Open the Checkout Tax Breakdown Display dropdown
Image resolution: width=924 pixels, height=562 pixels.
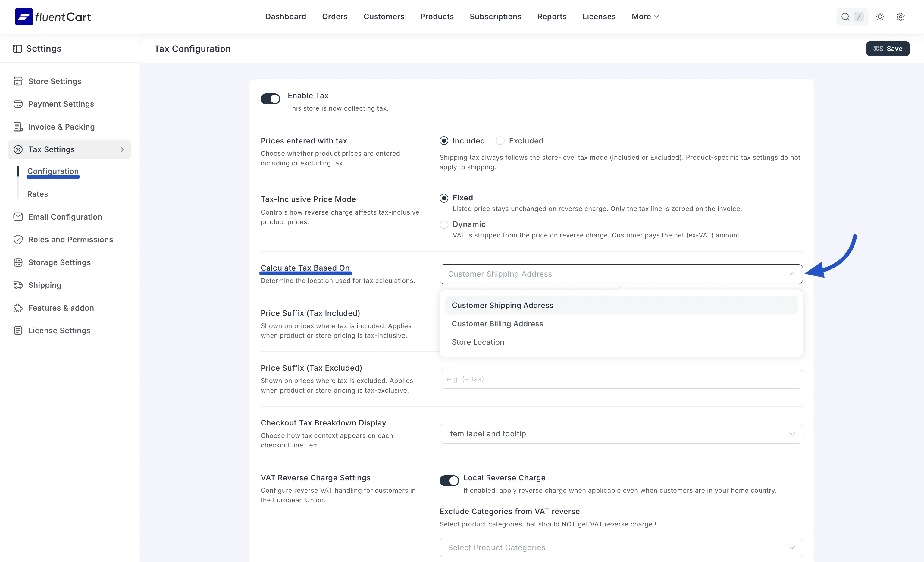(x=621, y=434)
